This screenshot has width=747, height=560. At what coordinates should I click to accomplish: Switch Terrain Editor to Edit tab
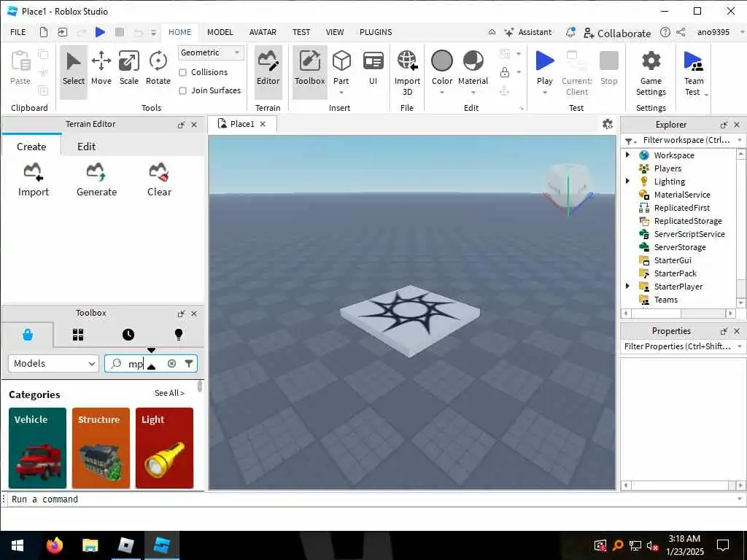click(x=86, y=146)
